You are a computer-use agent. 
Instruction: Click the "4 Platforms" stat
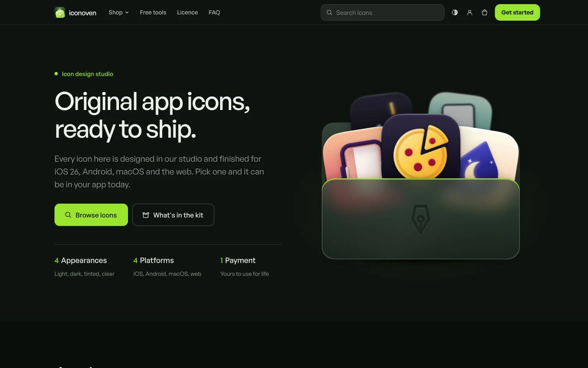coord(154,260)
